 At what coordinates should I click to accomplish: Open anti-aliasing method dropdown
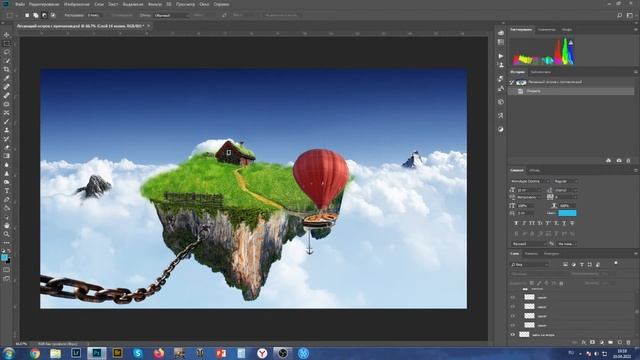pyautogui.click(x=567, y=244)
